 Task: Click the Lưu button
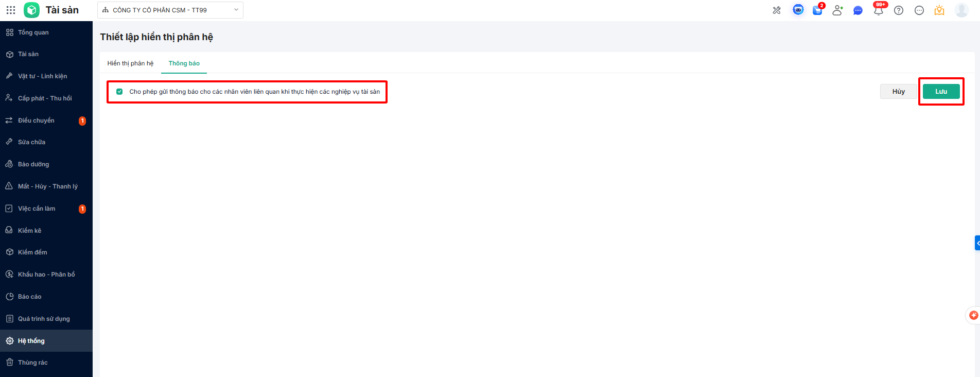coord(941,92)
